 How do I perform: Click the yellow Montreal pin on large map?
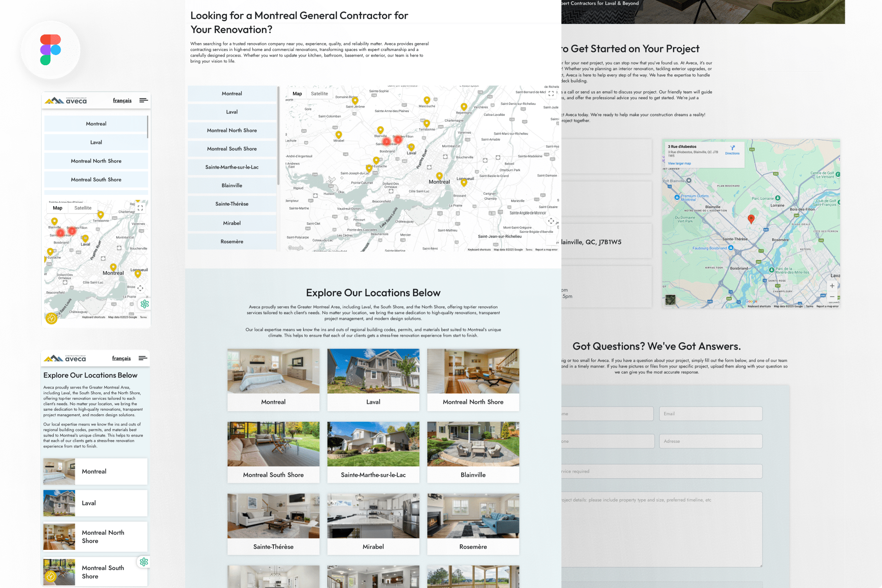(439, 176)
